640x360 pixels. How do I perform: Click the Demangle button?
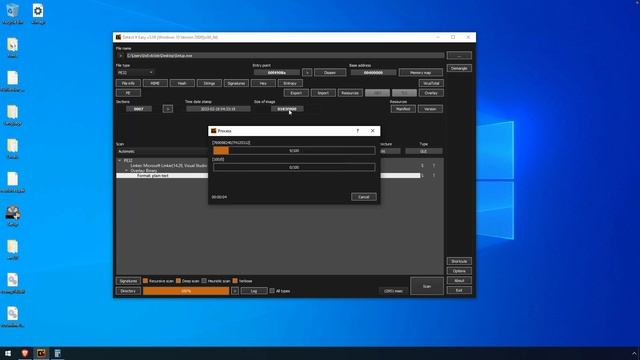coord(459,68)
